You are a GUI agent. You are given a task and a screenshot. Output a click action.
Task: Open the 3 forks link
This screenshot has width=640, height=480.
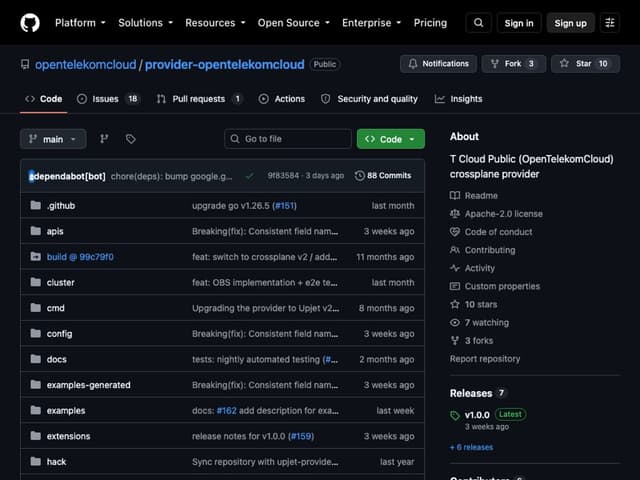(x=479, y=340)
